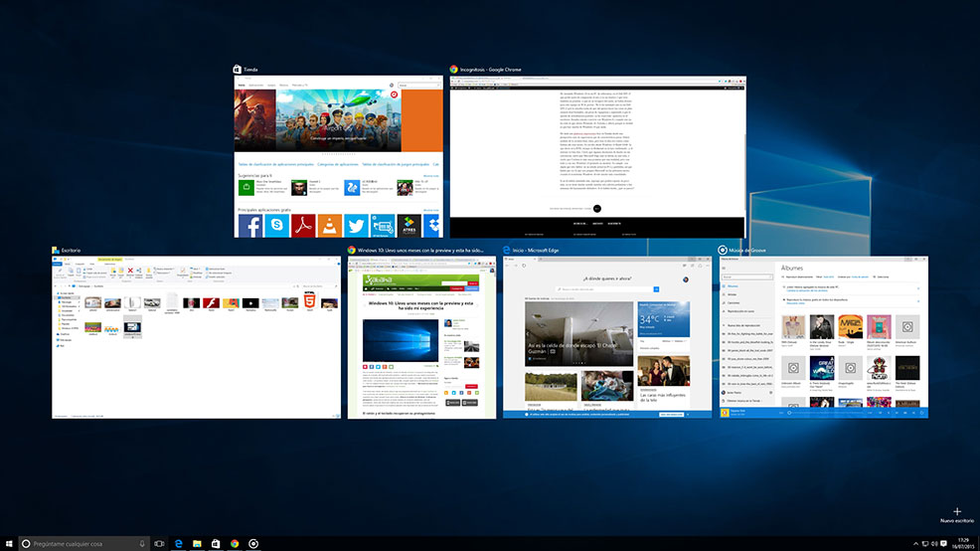The width and height of the screenshot is (980, 551).
Task: Switch to the Tienda window thumbnail
Action: point(338,156)
